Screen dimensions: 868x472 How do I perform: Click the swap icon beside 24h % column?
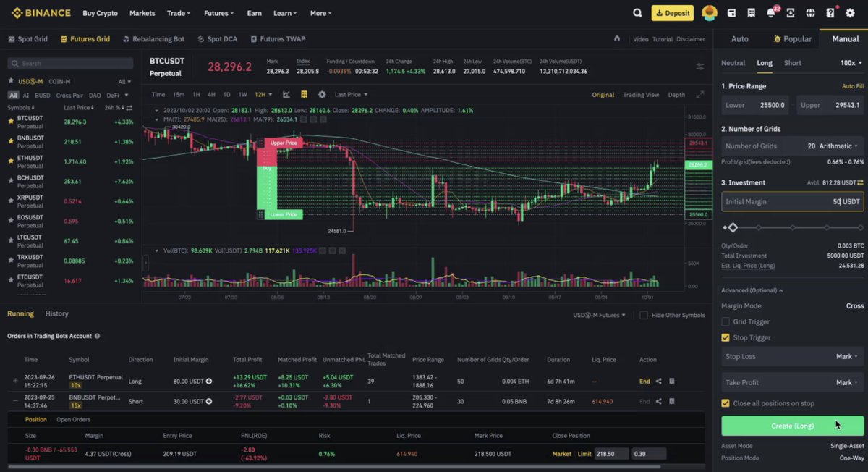point(129,108)
